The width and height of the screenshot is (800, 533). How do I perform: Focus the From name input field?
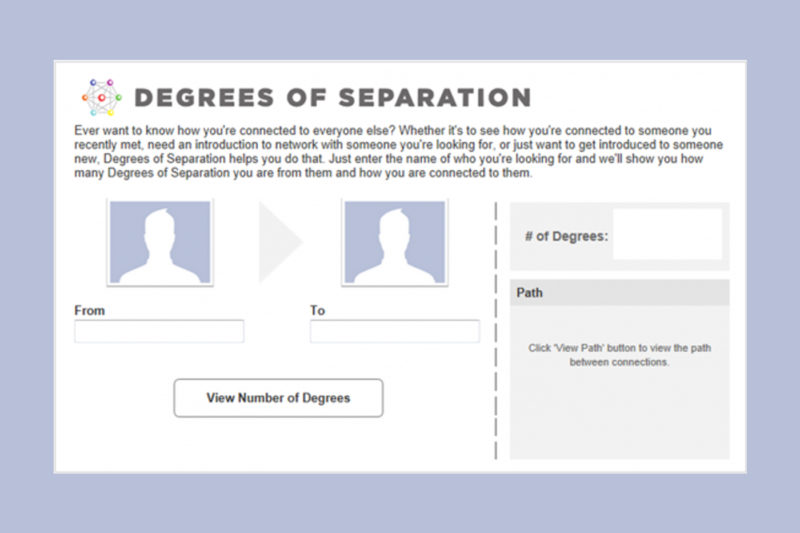(159, 331)
